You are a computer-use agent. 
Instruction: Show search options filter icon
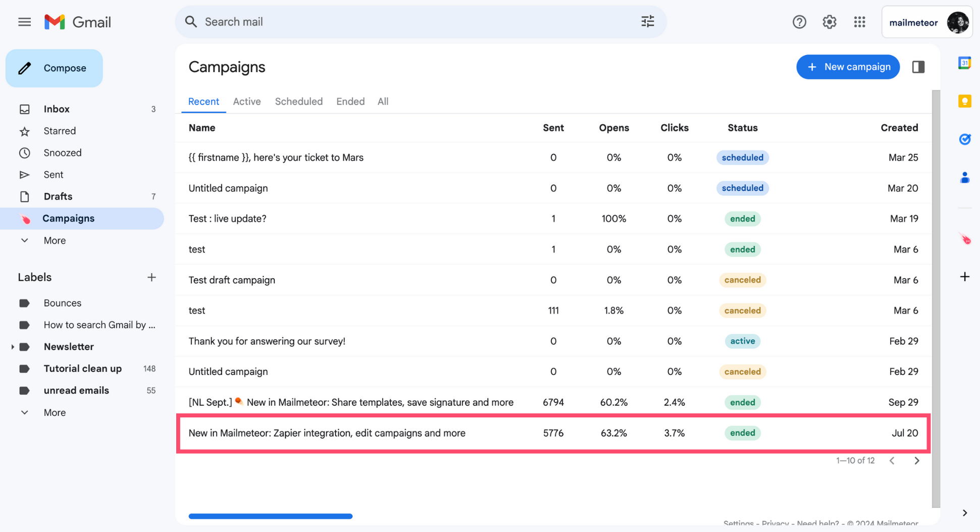(x=647, y=22)
